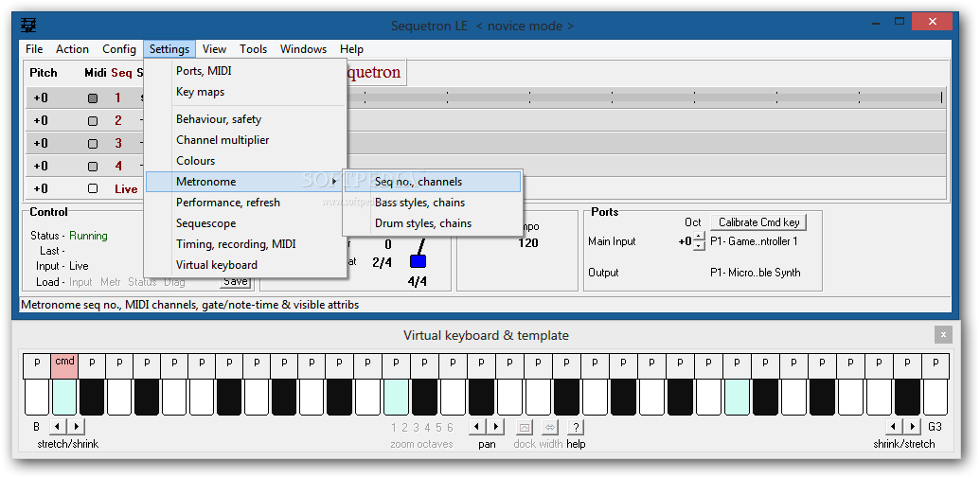Viewport: 980px width, 478px height.
Task: Click the status bar Metronome description text
Action: pyautogui.click(x=190, y=305)
